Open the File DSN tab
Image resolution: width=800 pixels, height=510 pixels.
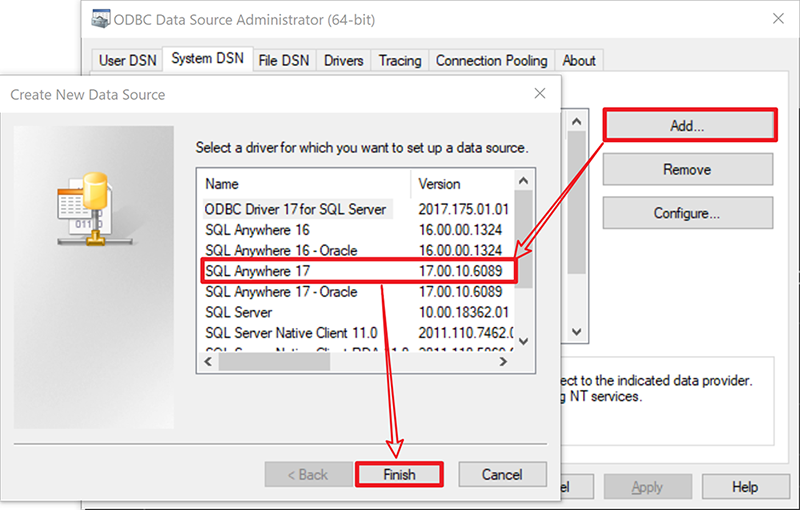coord(283,60)
